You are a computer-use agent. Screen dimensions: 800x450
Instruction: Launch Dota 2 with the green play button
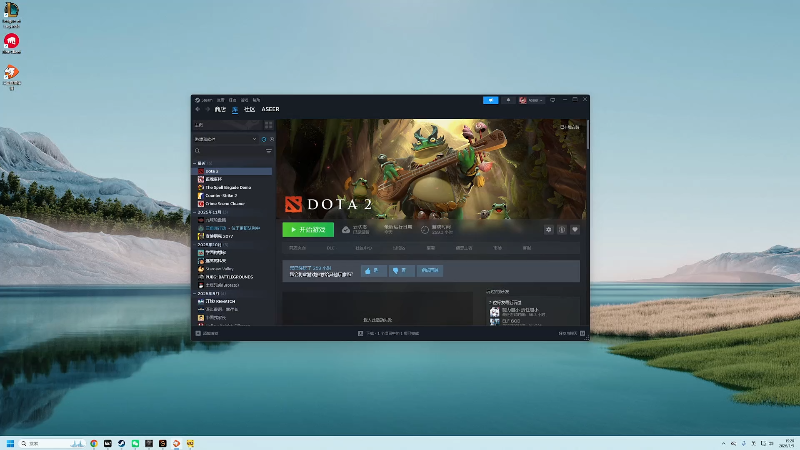pyautogui.click(x=308, y=230)
